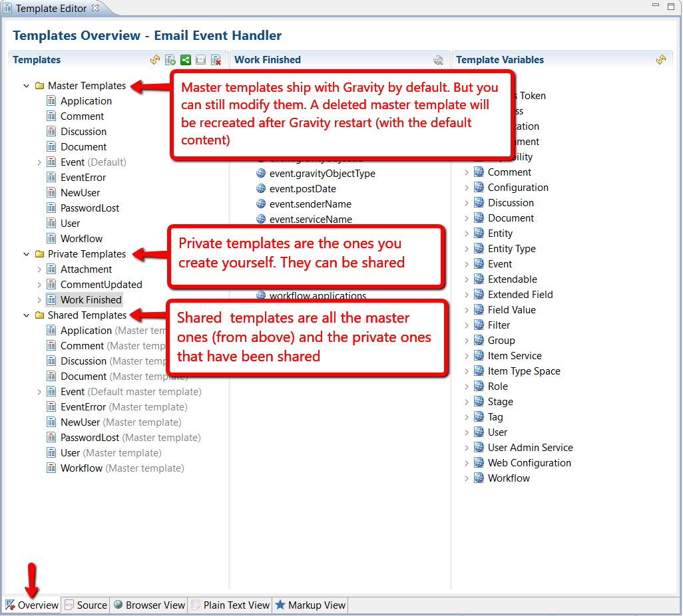Click the delete template icon

(216, 60)
